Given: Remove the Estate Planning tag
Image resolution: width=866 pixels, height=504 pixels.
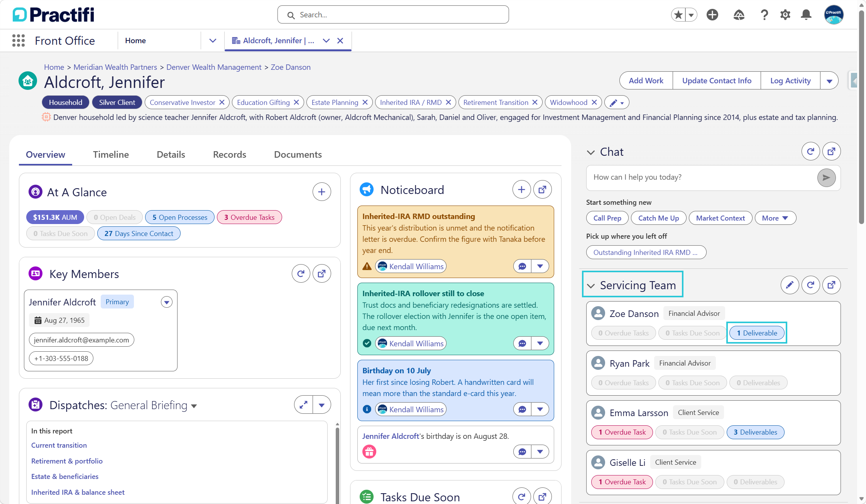Looking at the screenshot, I should click(365, 103).
